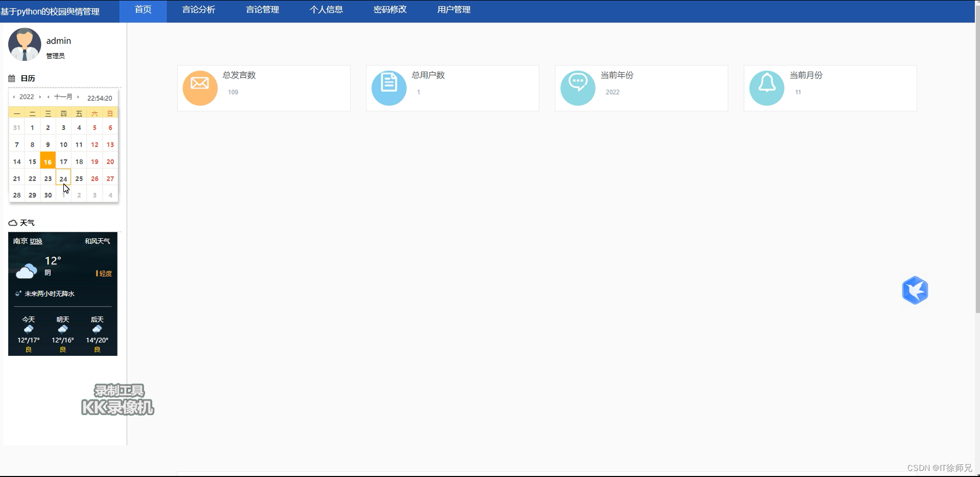Open the 言论管理 menu
This screenshot has height=477, width=980.
[263, 10]
